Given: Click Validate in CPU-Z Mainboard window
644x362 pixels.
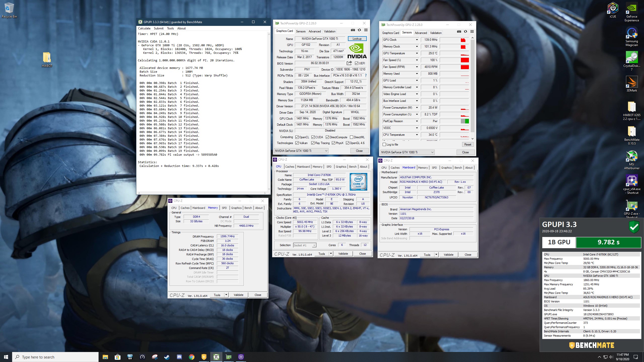Looking at the screenshot, I should point(449,255).
